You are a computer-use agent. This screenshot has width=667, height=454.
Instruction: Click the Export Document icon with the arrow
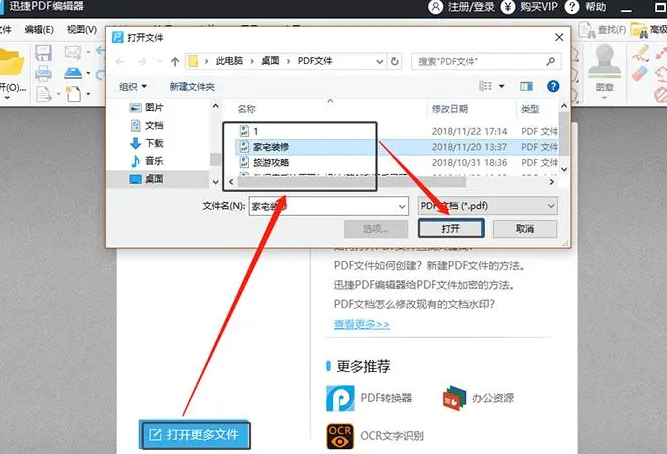point(43,94)
